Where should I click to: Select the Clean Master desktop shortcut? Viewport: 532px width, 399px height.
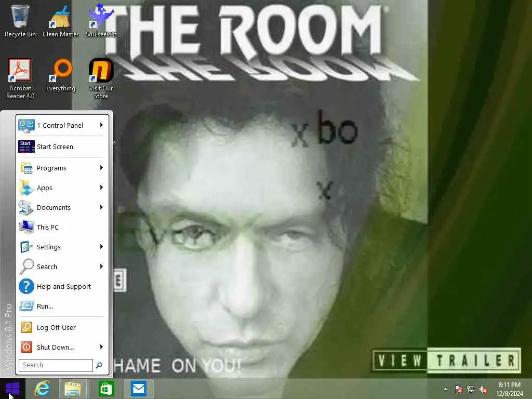[60, 20]
